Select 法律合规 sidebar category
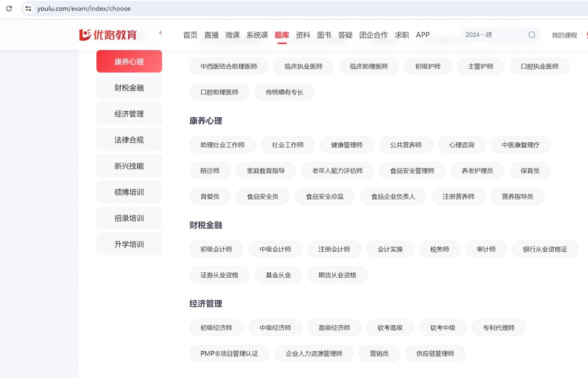Viewport: 588px width, 378px height. coord(129,140)
